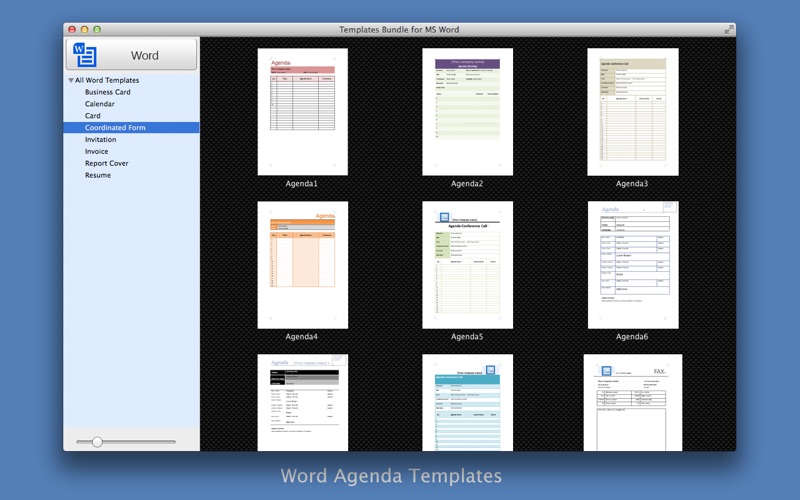Click the red close window button
The image size is (800, 500).
72,30
